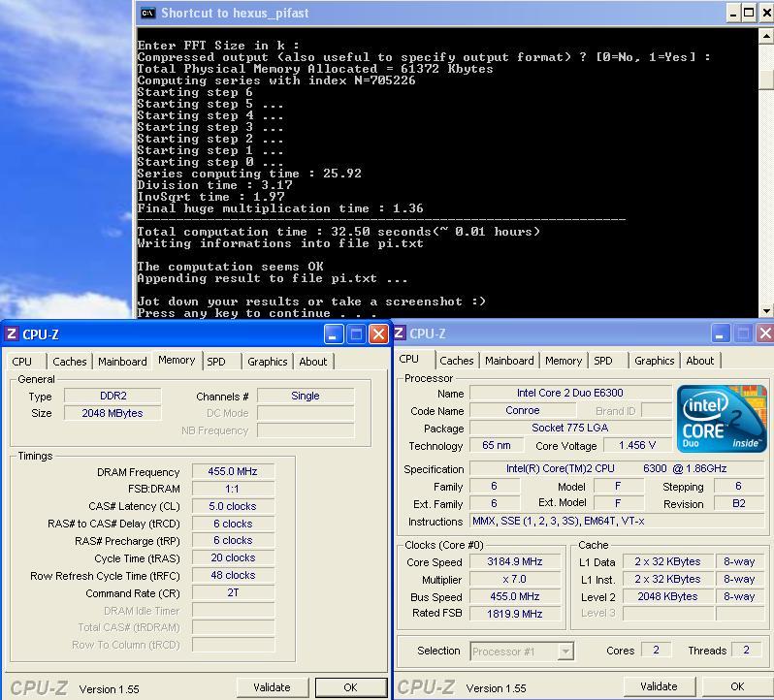The image size is (774, 700).
Task: Click the Row Refresh 48 clocks value
Action: point(233,575)
